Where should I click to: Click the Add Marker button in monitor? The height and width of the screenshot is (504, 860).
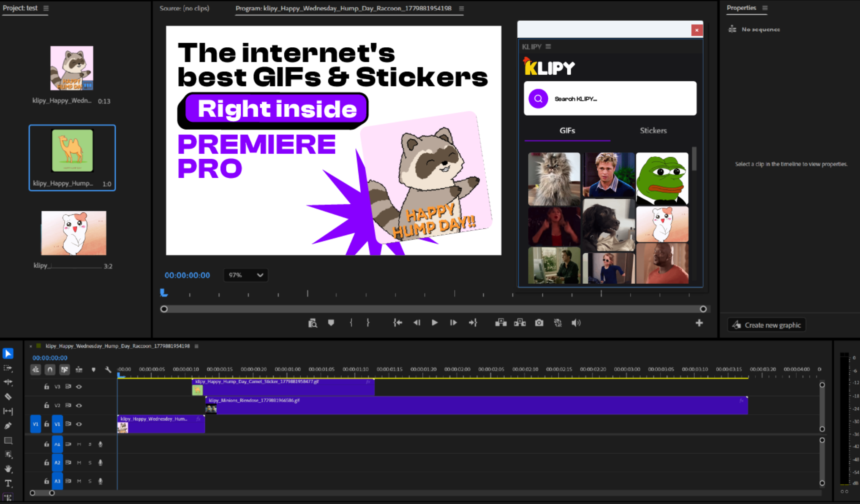[x=331, y=323]
